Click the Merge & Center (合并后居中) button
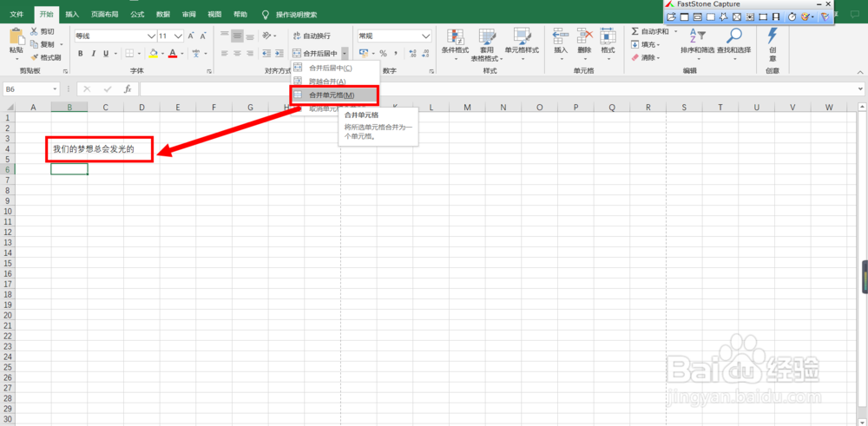Image resolution: width=868 pixels, height=426 pixels. click(315, 54)
